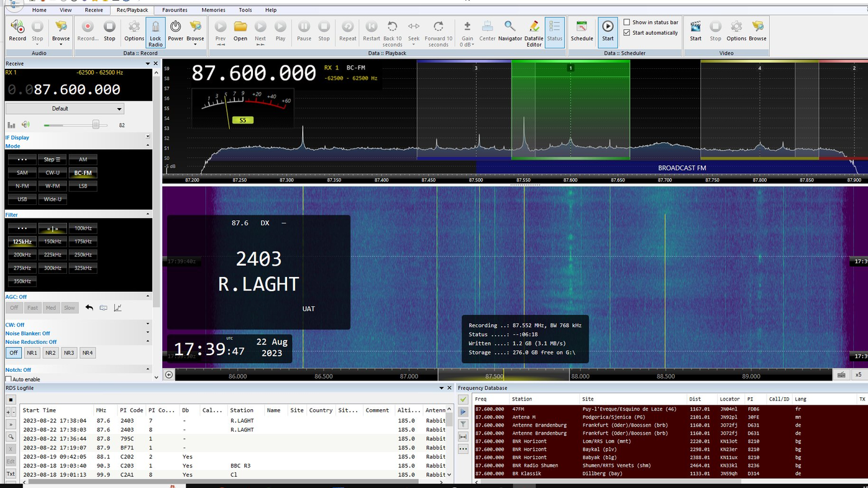Image resolution: width=868 pixels, height=488 pixels.
Task: Collapse the Mode section
Action: point(148,145)
